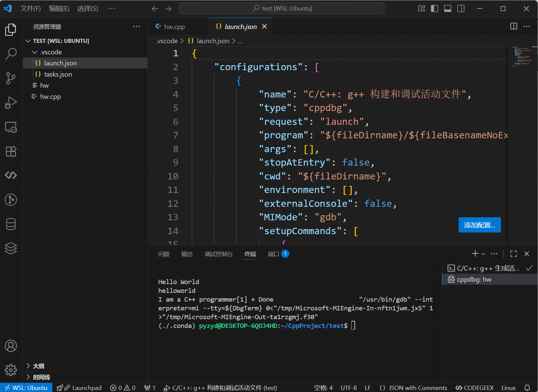Open the new terminal profile dropdown arrow
Image resolution: width=538 pixels, height=392 pixels.
(x=483, y=254)
